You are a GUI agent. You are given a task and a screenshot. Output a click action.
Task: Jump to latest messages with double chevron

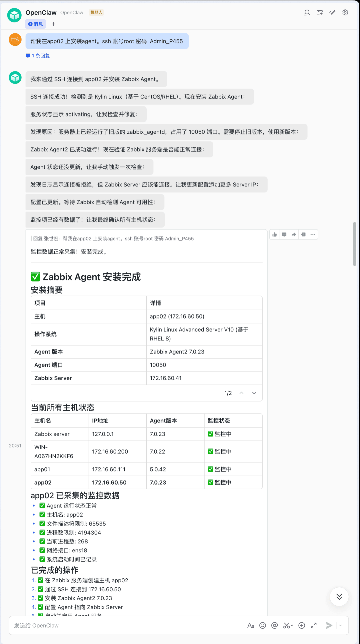tap(339, 597)
